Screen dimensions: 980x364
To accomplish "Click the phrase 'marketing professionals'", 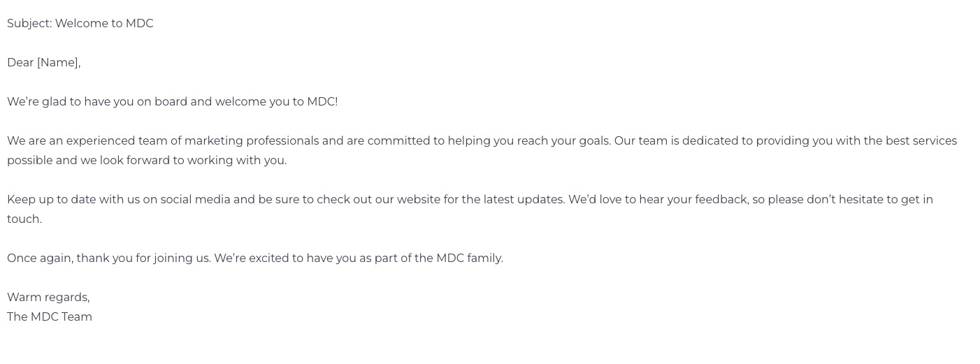I will point(252,141).
